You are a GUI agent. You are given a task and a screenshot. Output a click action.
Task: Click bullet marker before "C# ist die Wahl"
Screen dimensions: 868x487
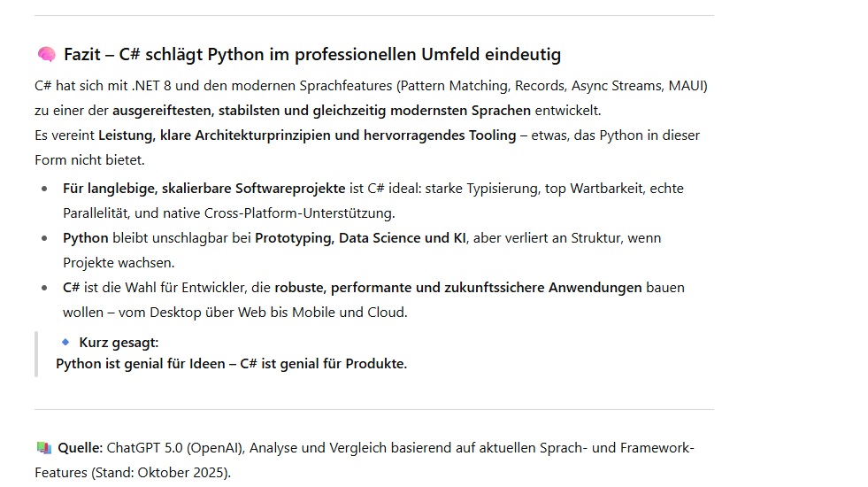45,288
